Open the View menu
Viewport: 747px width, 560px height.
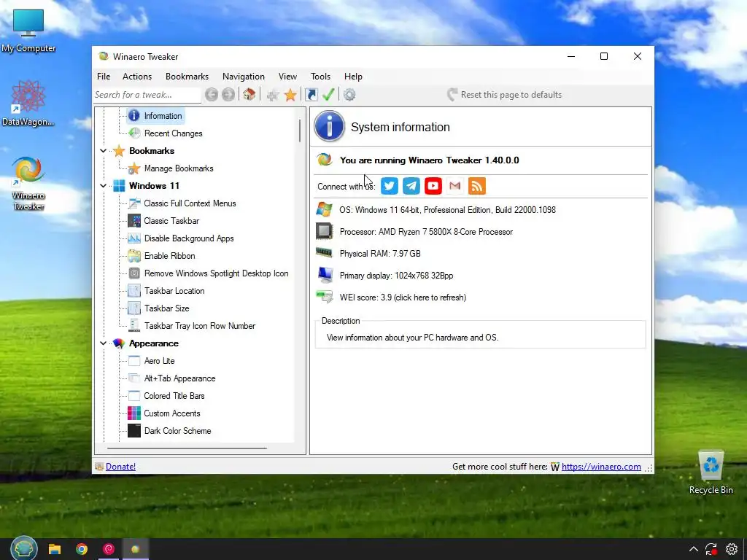[x=287, y=76]
